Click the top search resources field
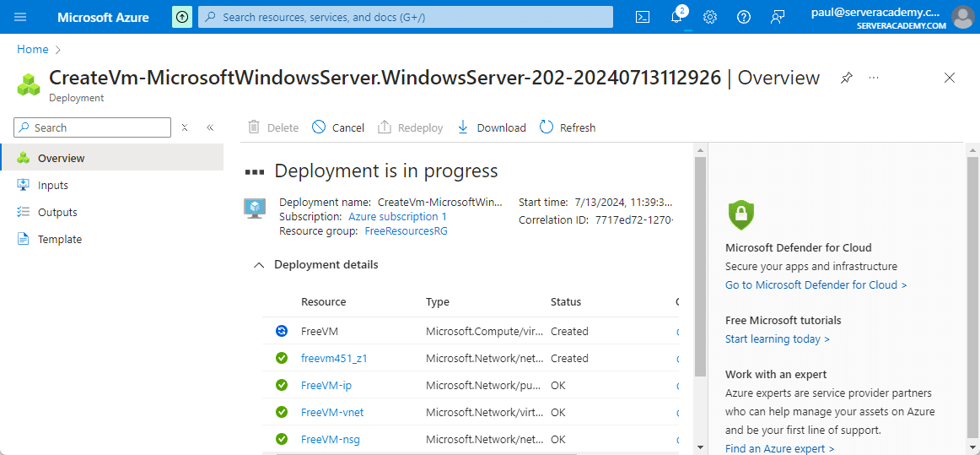 [x=405, y=17]
